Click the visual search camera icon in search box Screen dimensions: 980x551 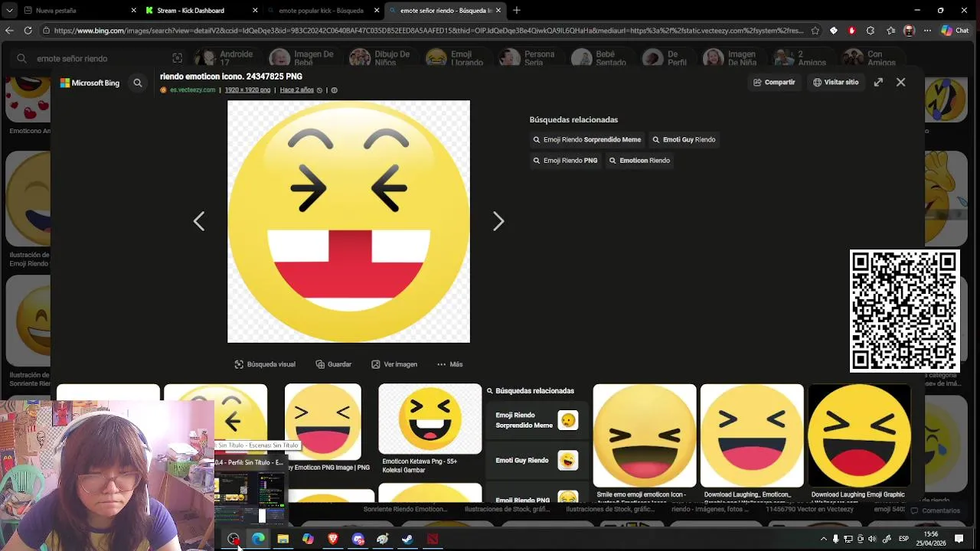(x=178, y=58)
